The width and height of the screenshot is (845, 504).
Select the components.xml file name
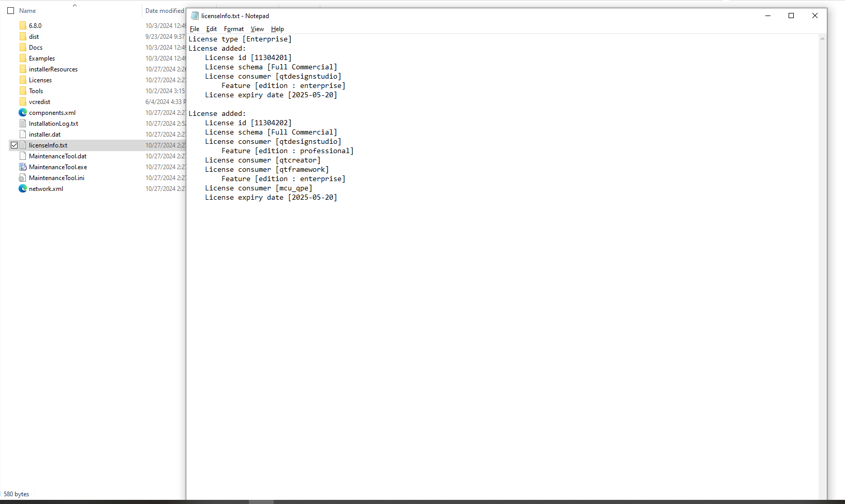(52, 112)
